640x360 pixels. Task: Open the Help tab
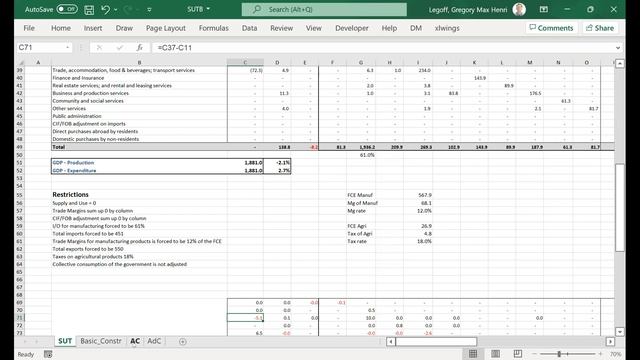389,28
